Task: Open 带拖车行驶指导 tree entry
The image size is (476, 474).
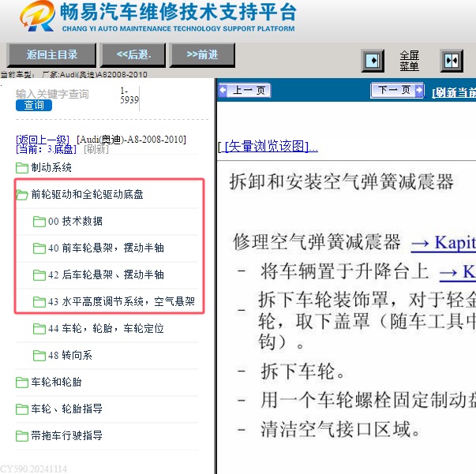Action: 66,435
